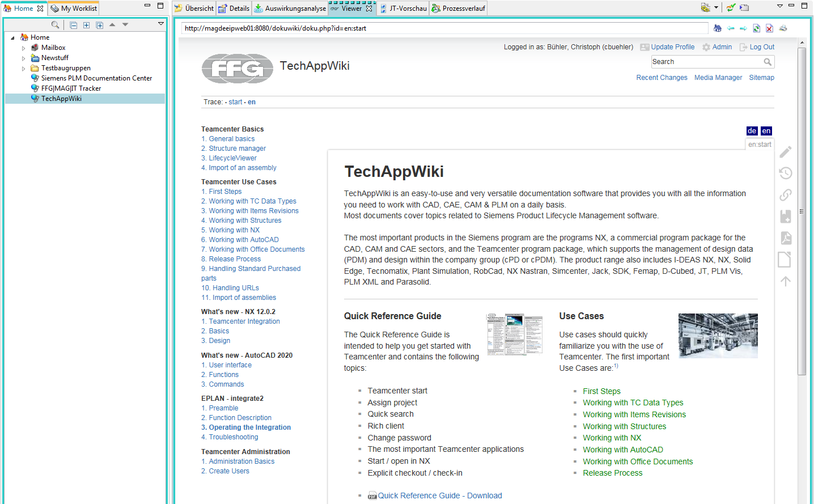Open old revisions with the history icon
Image resolution: width=814 pixels, height=504 pixels.
pos(785,173)
